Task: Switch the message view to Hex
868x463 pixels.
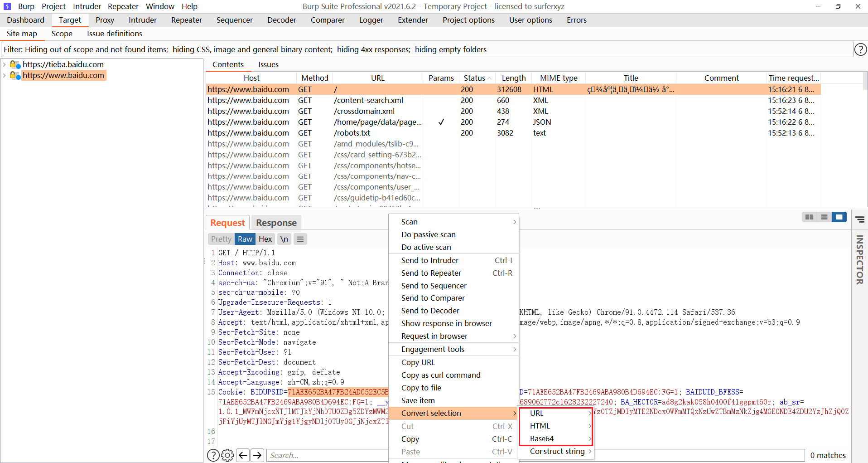Action: [x=265, y=239]
